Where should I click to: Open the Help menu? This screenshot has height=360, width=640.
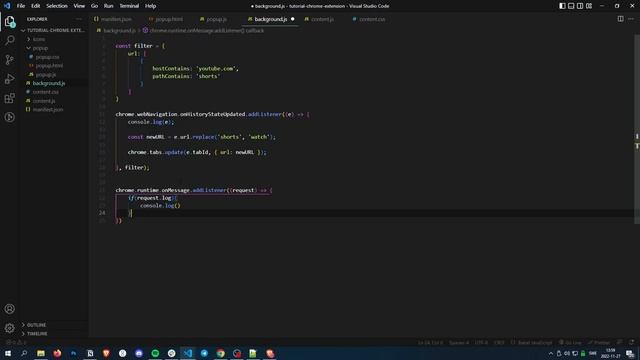tap(151, 6)
